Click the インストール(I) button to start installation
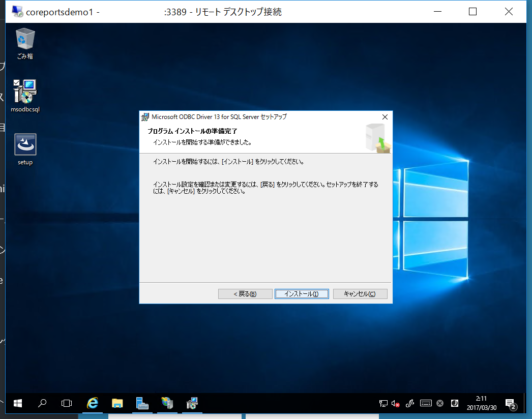 (x=302, y=294)
